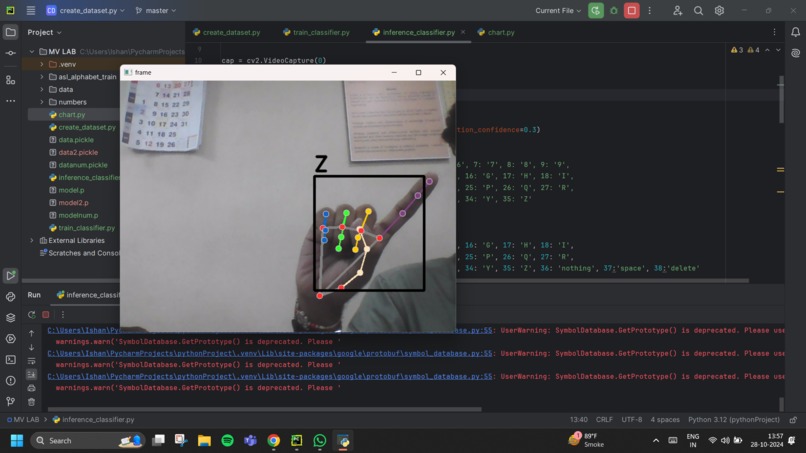Open the Commit tool window icon
806x453 pixels.
(x=10, y=53)
